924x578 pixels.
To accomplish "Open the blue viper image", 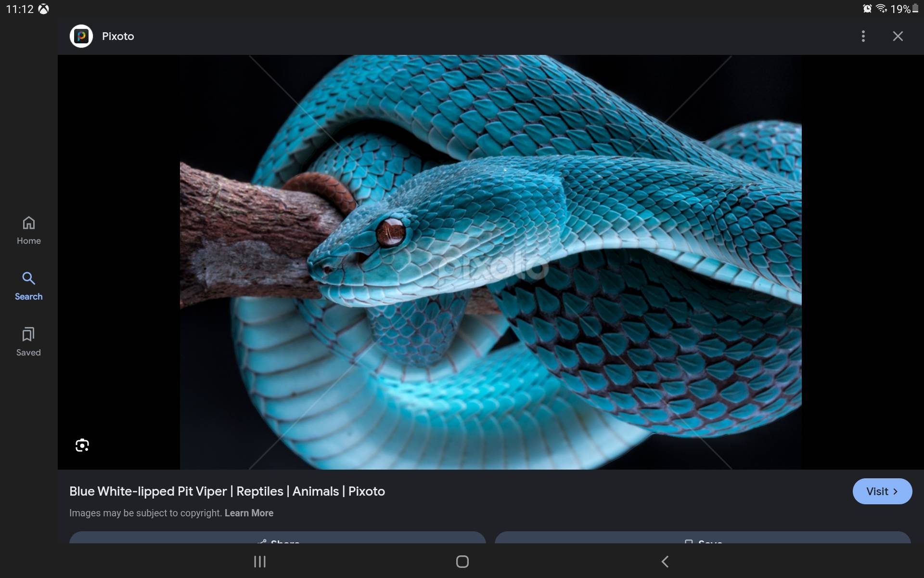I will pyautogui.click(x=490, y=262).
